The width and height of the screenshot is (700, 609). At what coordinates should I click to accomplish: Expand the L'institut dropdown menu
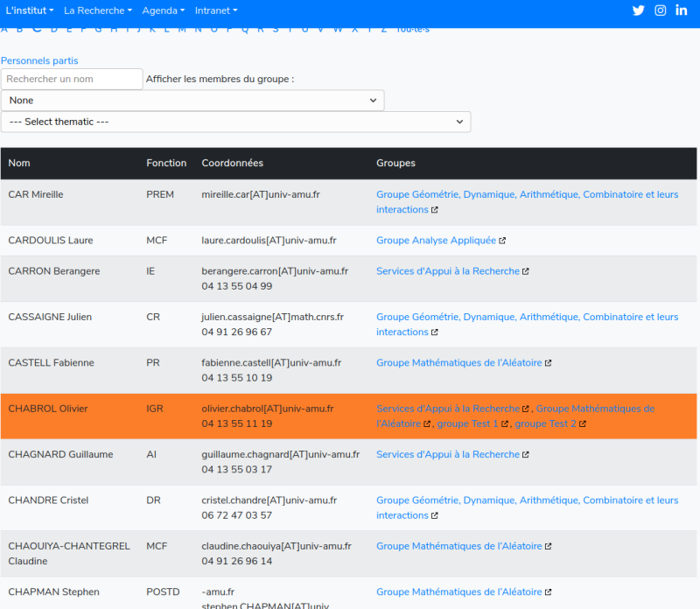click(x=30, y=10)
